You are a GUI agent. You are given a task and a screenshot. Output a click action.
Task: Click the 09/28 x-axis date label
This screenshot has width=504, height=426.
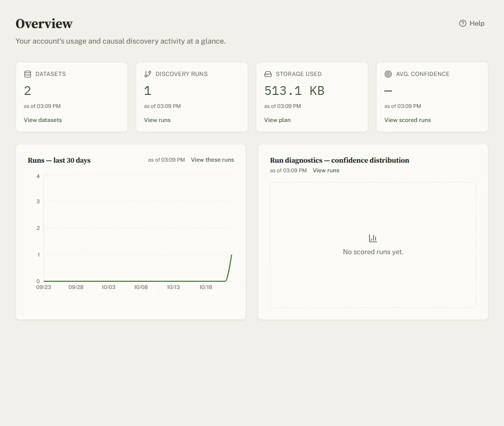(x=76, y=288)
